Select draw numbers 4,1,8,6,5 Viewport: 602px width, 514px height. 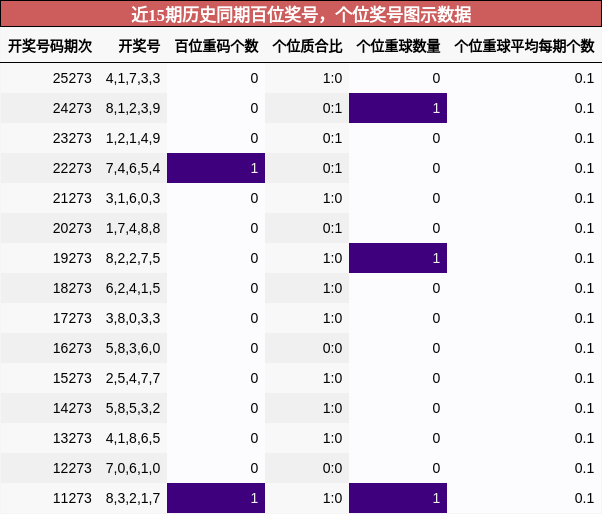tap(133, 438)
